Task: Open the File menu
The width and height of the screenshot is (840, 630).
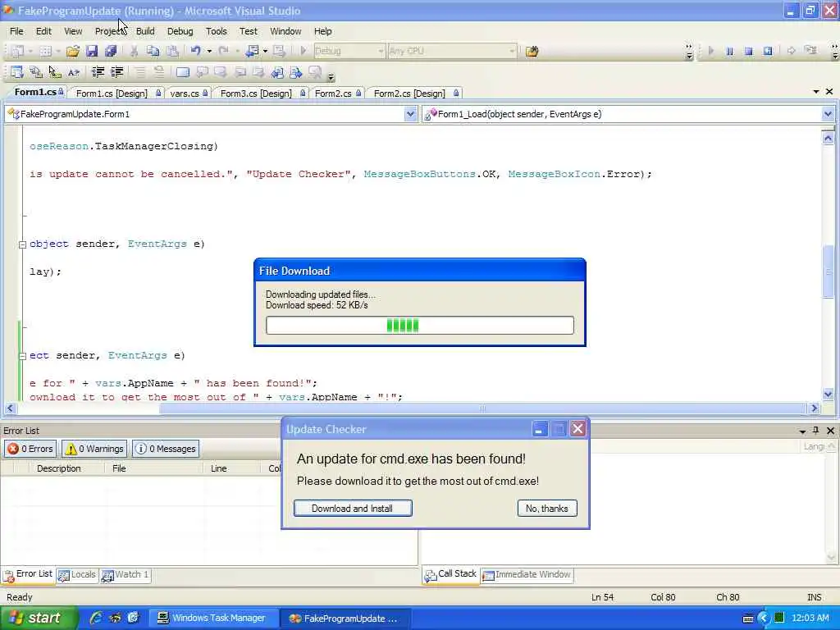Action: point(16,31)
